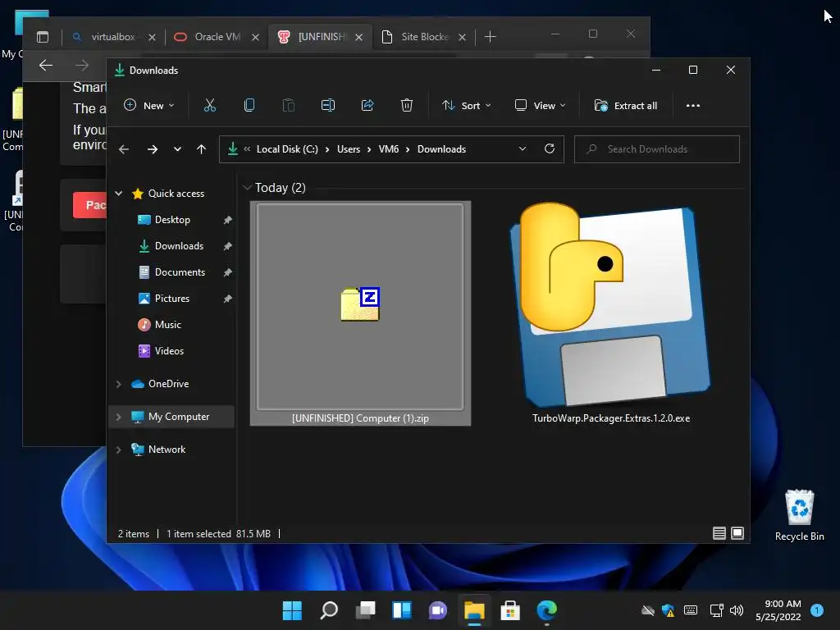Open Recycle Bin on desktop
This screenshot has height=630, width=840.
click(x=799, y=514)
